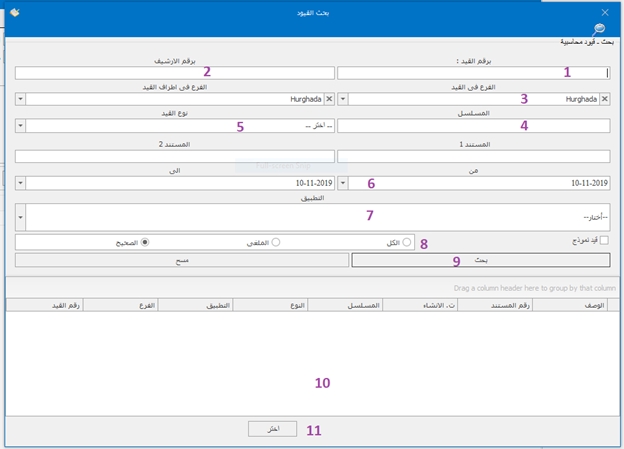Click the app logo icon in title bar
Image resolution: width=624 pixels, height=449 pixels.
click(13, 12)
